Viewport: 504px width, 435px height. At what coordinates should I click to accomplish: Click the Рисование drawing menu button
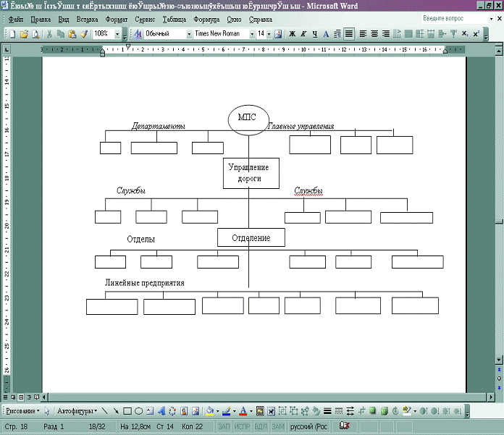point(22,411)
